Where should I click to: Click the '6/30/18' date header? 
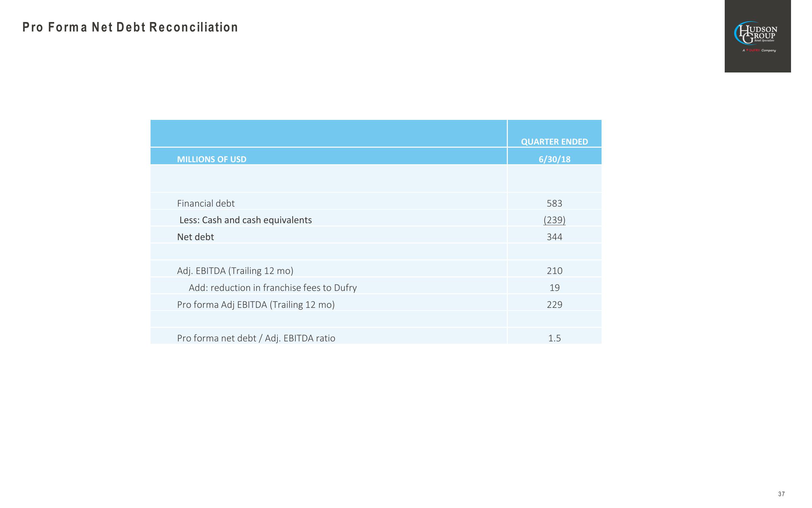pos(555,159)
